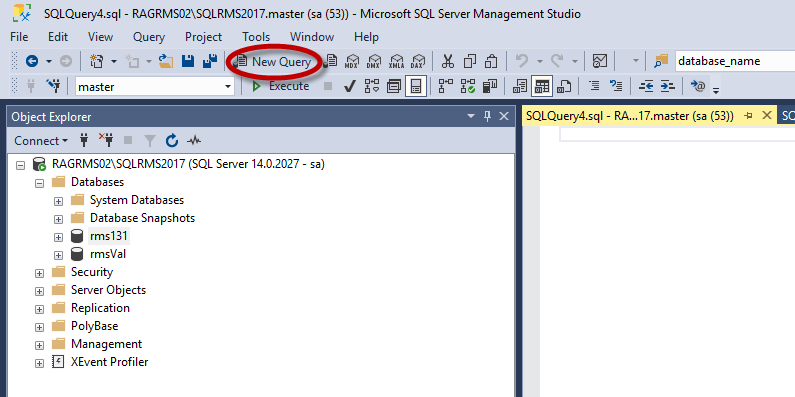795x397 pixels.
Task: Expand the System Databases folder
Action: [58, 201]
